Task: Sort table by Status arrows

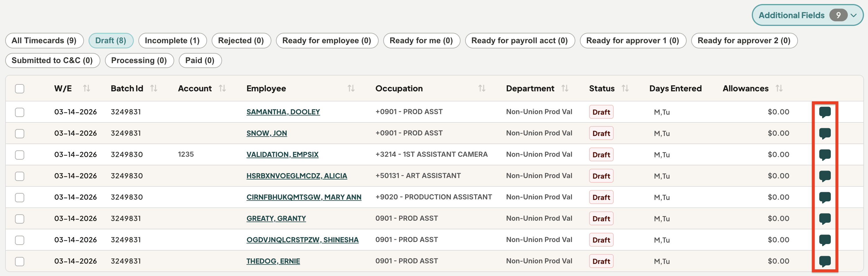Action: pos(625,88)
